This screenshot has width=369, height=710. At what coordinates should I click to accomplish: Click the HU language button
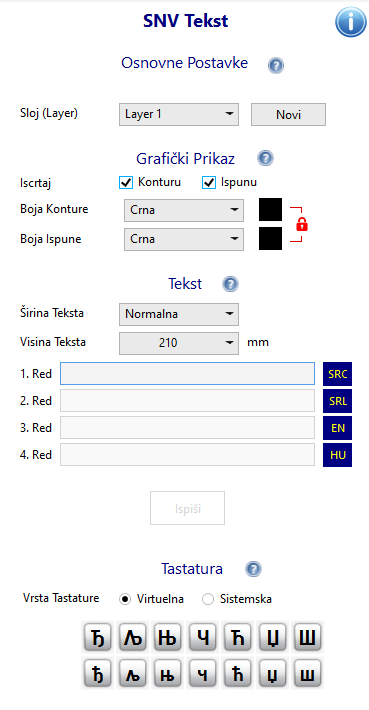(337, 455)
